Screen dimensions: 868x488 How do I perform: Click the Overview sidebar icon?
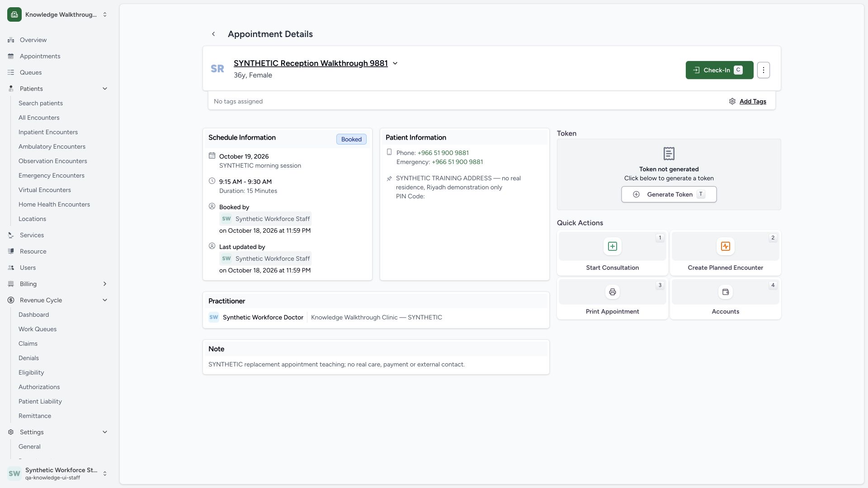[x=11, y=40]
